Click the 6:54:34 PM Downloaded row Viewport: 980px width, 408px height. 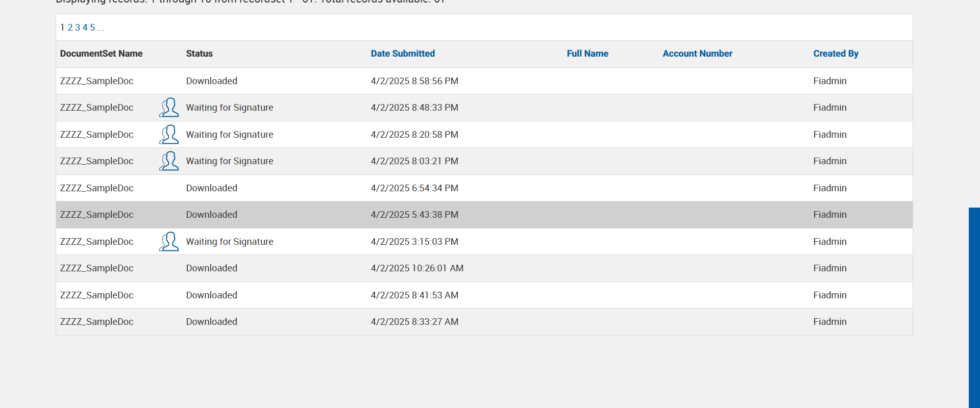[414, 188]
